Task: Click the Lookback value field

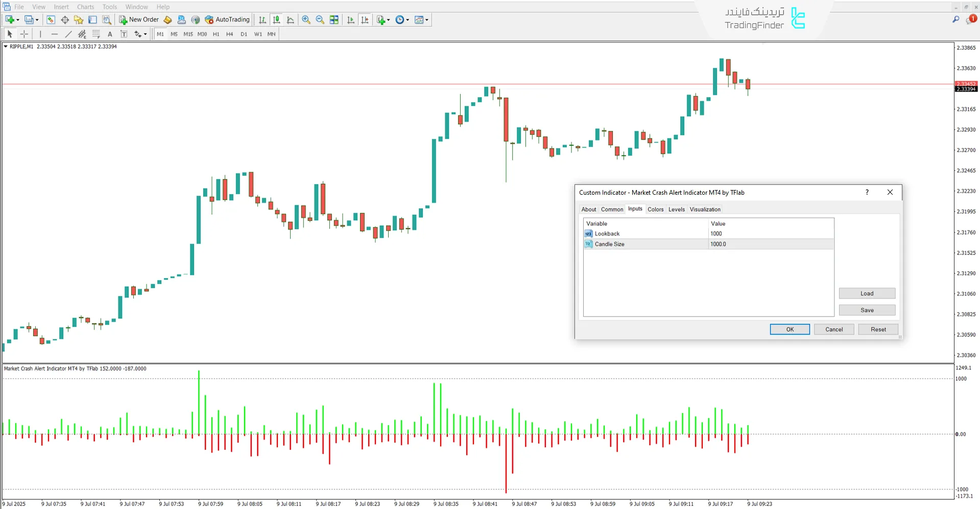Action: [x=746, y=233]
